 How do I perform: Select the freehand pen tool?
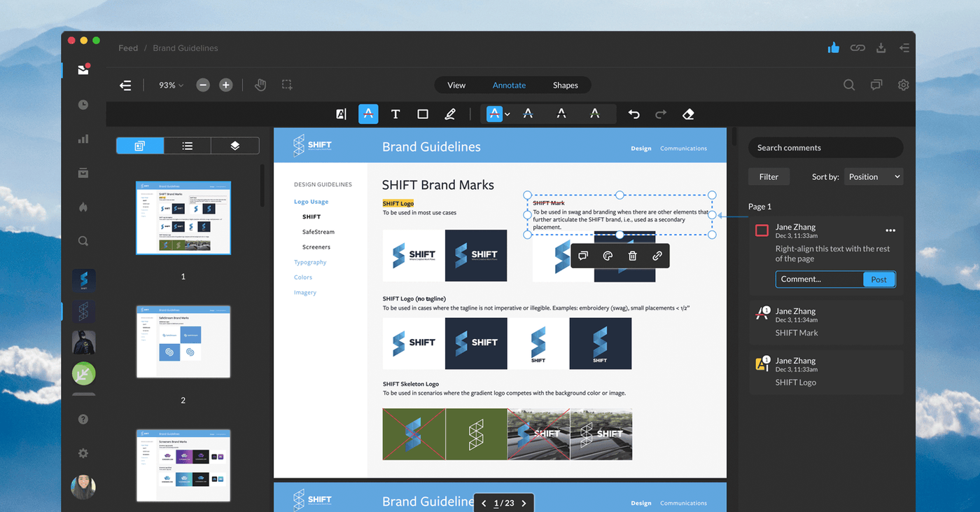(x=450, y=114)
